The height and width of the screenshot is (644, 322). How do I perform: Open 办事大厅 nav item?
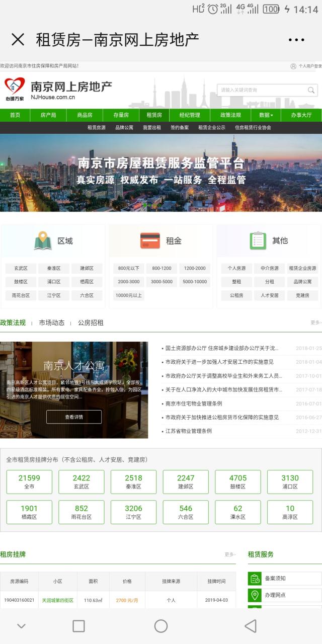[x=301, y=115]
